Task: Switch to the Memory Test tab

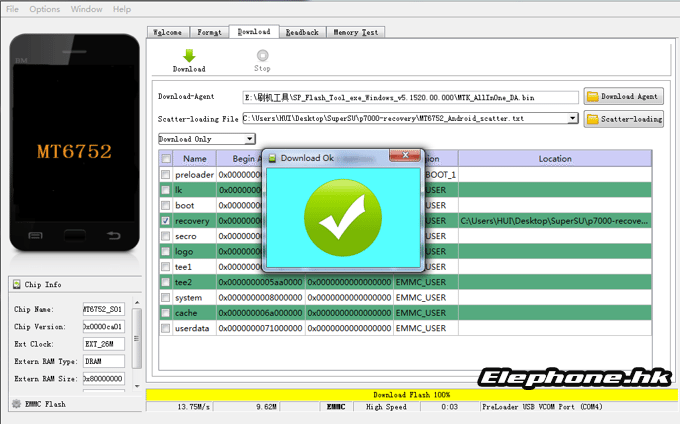Action: pos(355,32)
